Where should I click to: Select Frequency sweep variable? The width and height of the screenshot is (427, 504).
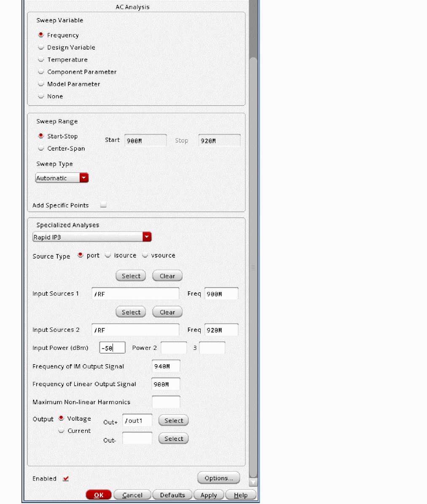(x=41, y=35)
